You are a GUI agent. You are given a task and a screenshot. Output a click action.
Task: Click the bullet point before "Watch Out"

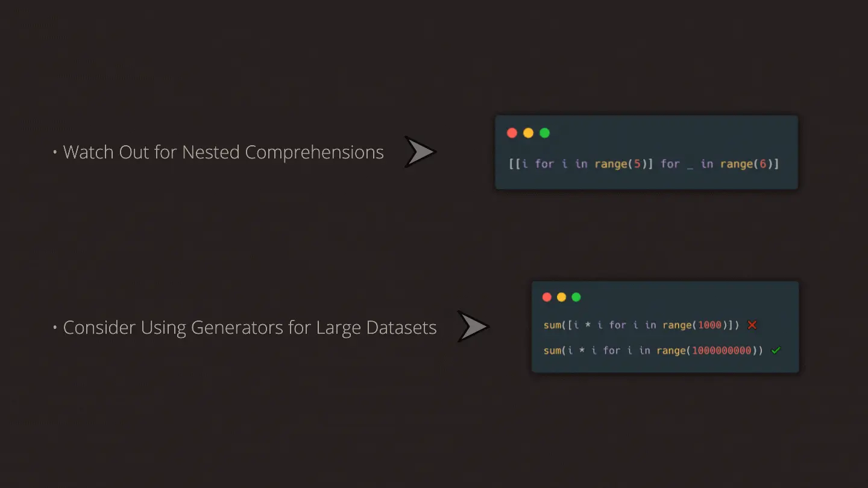pos(55,153)
